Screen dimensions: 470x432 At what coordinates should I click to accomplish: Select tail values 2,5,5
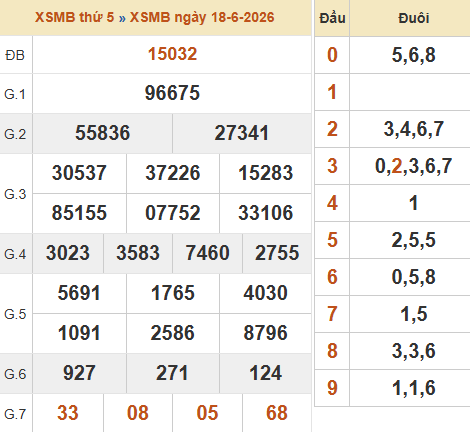(414, 240)
